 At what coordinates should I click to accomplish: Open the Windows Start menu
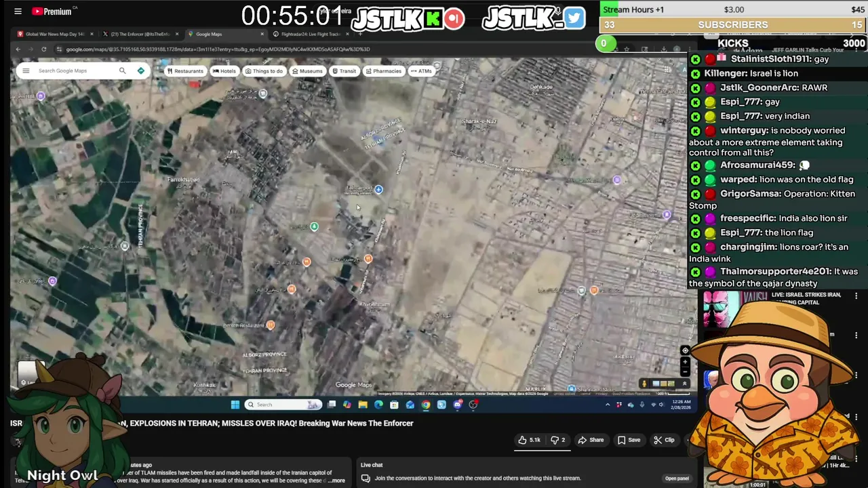click(x=235, y=405)
